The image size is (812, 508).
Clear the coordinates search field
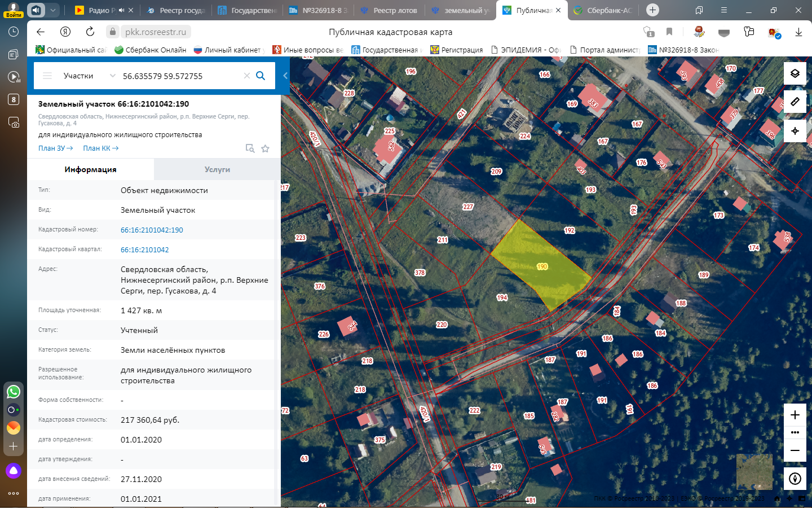tap(246, 76)
